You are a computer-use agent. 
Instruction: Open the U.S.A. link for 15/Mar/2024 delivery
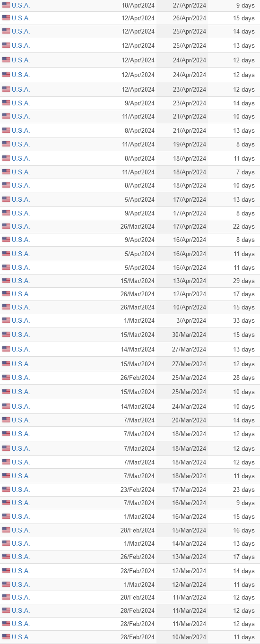[x=21, y=530]
